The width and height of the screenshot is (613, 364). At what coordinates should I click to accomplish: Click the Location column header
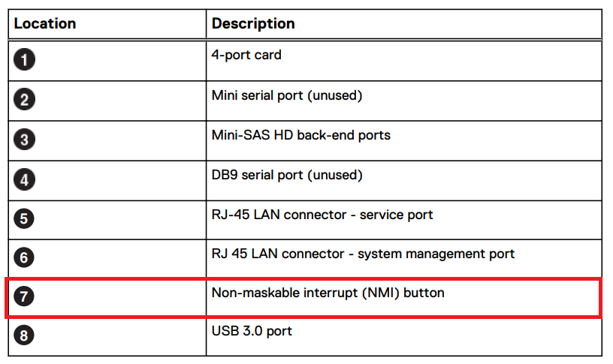tap(45, 23)
